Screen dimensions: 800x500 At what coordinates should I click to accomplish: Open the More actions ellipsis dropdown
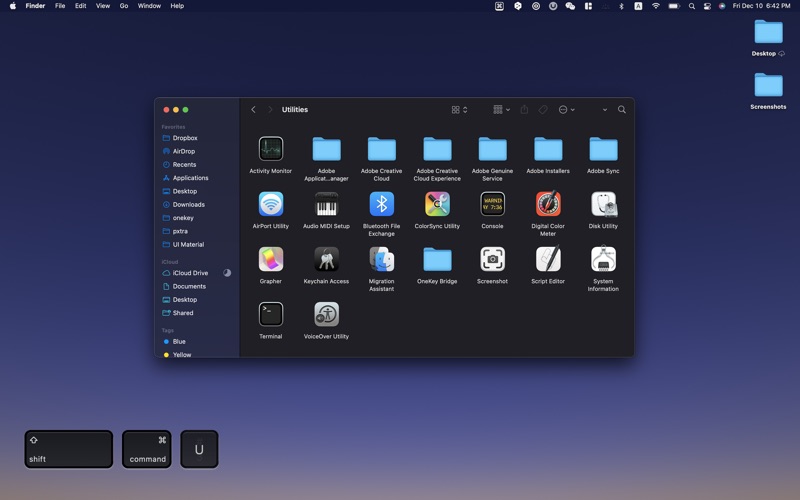coord(566,110)
